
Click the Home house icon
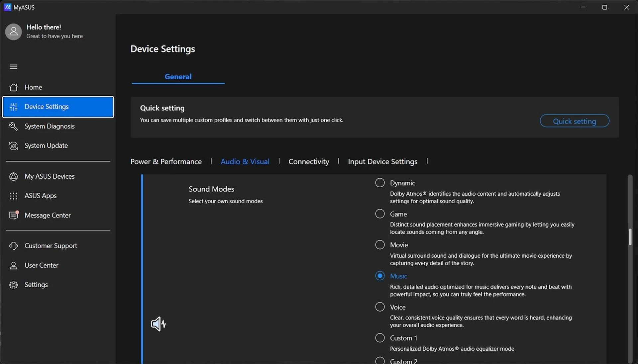pyautogui.click(x=14, y=87)
